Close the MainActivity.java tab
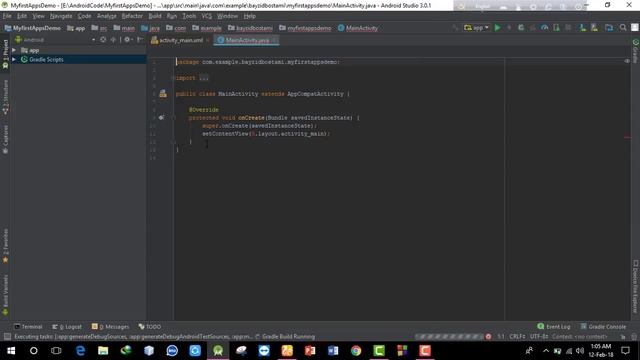The width and height of the screenshot is (640, 360). pos(275,40)
